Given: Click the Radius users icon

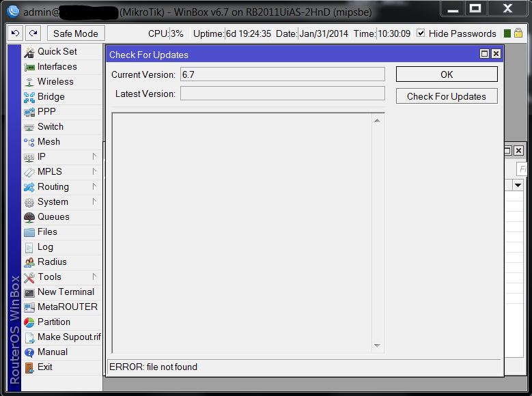Looking at the screenshot, I should click(29, 262).
